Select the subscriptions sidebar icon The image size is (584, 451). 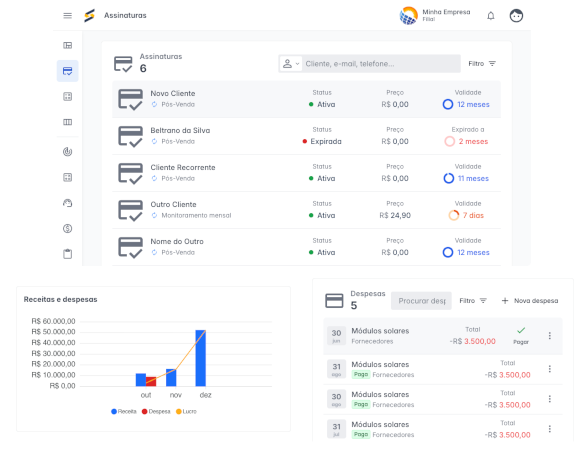(x=67, y=71)
